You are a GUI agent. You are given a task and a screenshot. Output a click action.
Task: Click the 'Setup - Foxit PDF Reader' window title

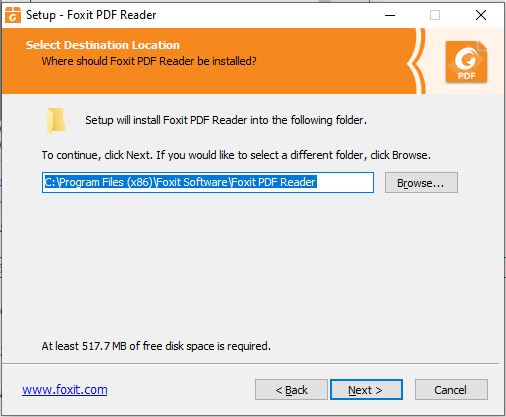(x=91, y=15)
